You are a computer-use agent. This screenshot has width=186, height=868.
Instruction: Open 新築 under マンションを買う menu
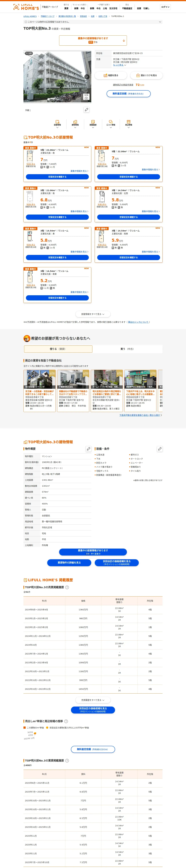(x=76, y=8)
